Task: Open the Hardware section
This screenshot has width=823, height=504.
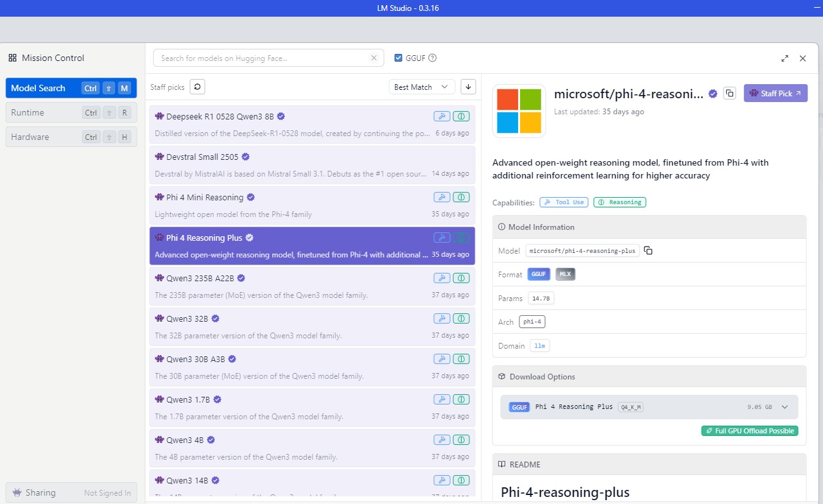Action: pyautogui.click(x=71, y=137)
